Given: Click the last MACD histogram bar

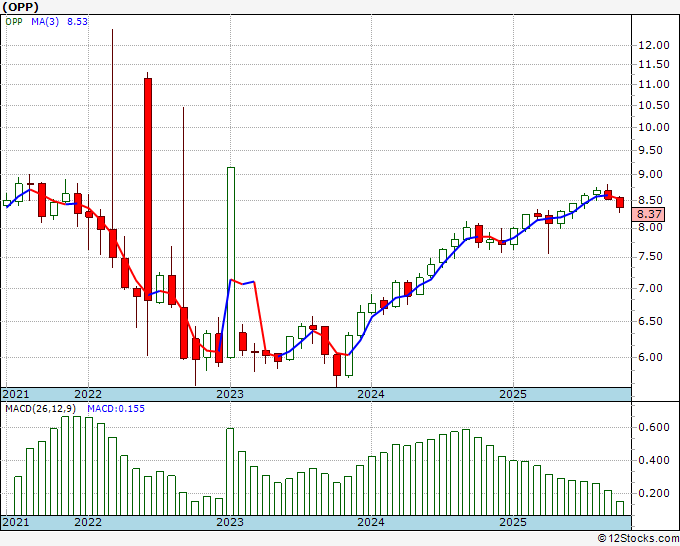Looking at the screenshot, I should click(x=620, y=508).
